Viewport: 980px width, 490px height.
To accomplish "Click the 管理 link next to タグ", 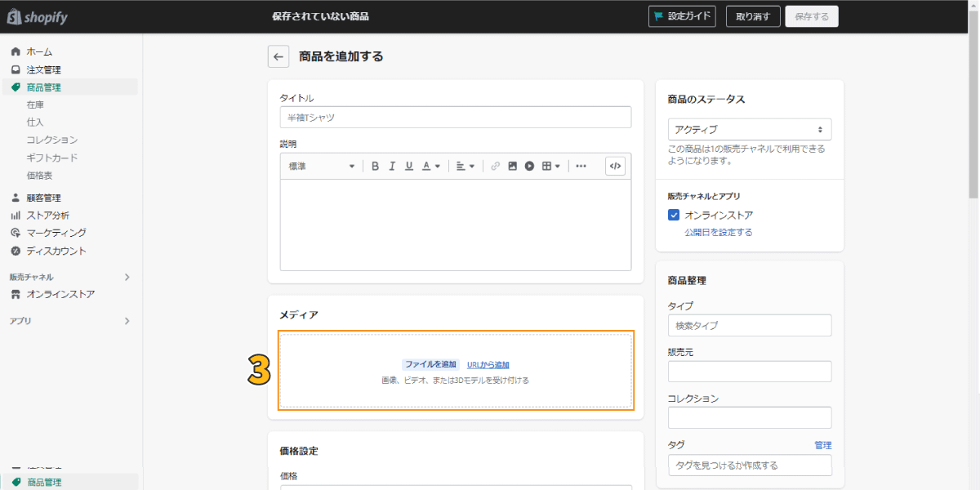I will click(822, 445).
